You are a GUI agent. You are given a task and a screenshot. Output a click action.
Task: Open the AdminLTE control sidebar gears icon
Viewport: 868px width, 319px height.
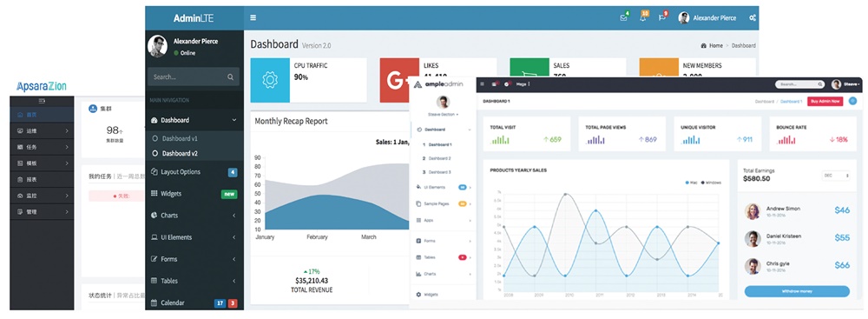coord(753,17)
